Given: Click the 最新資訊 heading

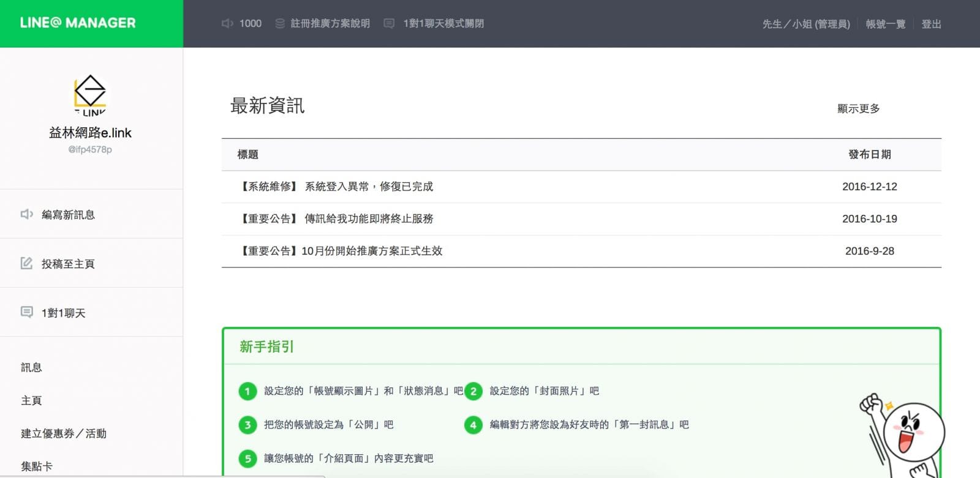Looking at the screenshot, I should (x=267, y=105).
